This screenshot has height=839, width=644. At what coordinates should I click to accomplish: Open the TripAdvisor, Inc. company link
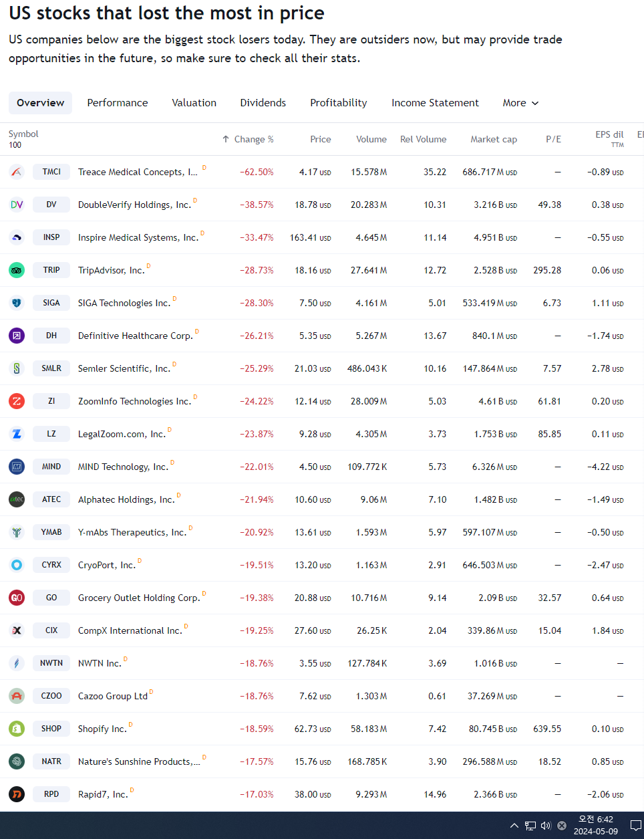tap(111, 270)
